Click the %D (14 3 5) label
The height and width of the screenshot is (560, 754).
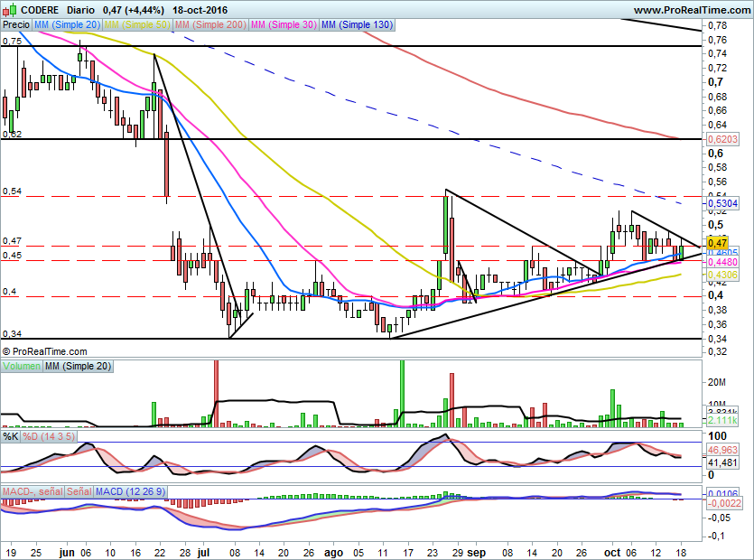click(x=49, y=436)
